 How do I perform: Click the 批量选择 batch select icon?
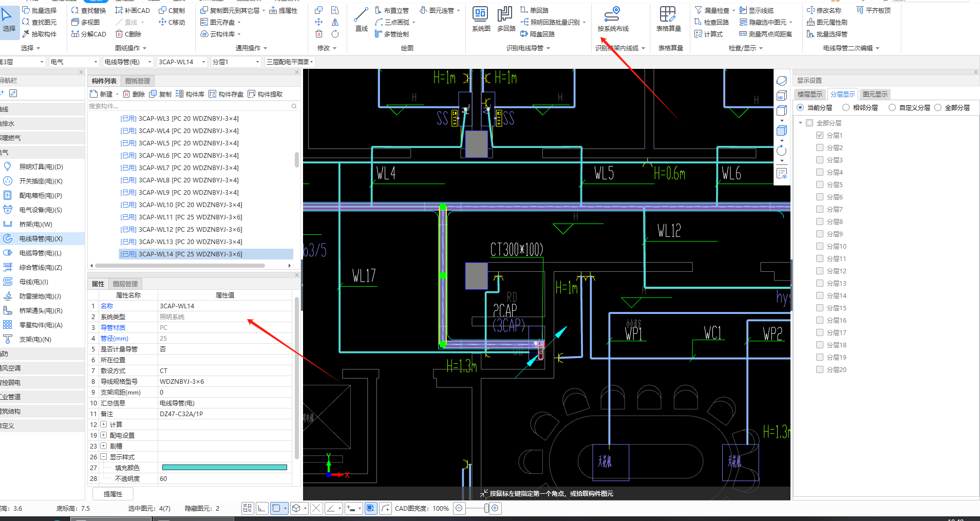(x=26, y=10)
